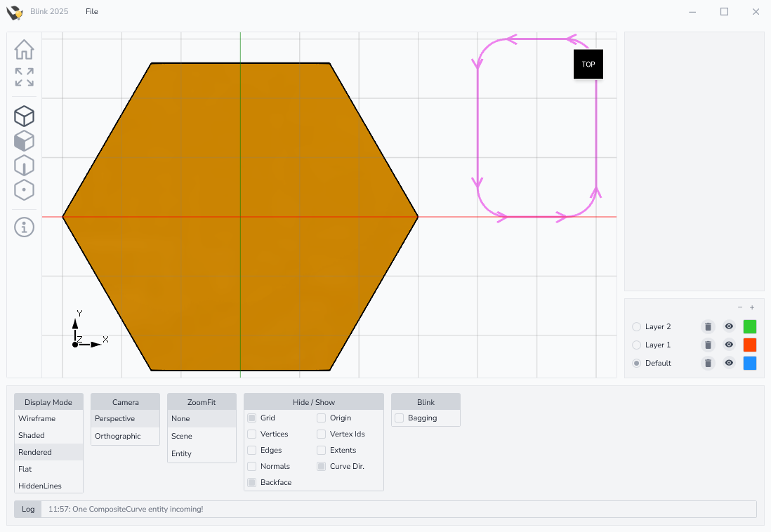Click the Home view icon
The width and height of the screenshot is (771, 532).
(x=24, y=50)
